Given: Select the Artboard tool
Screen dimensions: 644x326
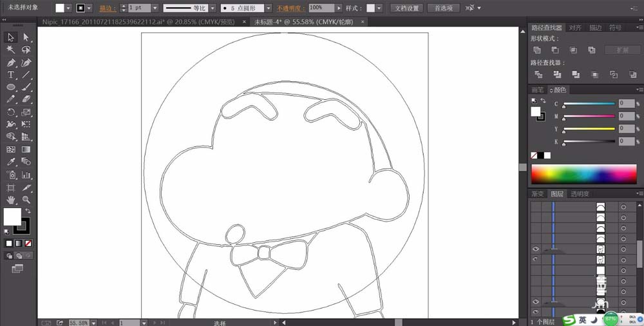Looking at the screenshot, I should click(x=11, y=188).
